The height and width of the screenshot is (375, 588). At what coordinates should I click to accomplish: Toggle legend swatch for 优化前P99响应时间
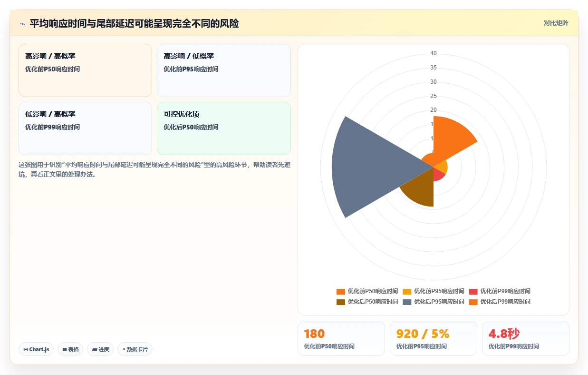click(473, 291)
